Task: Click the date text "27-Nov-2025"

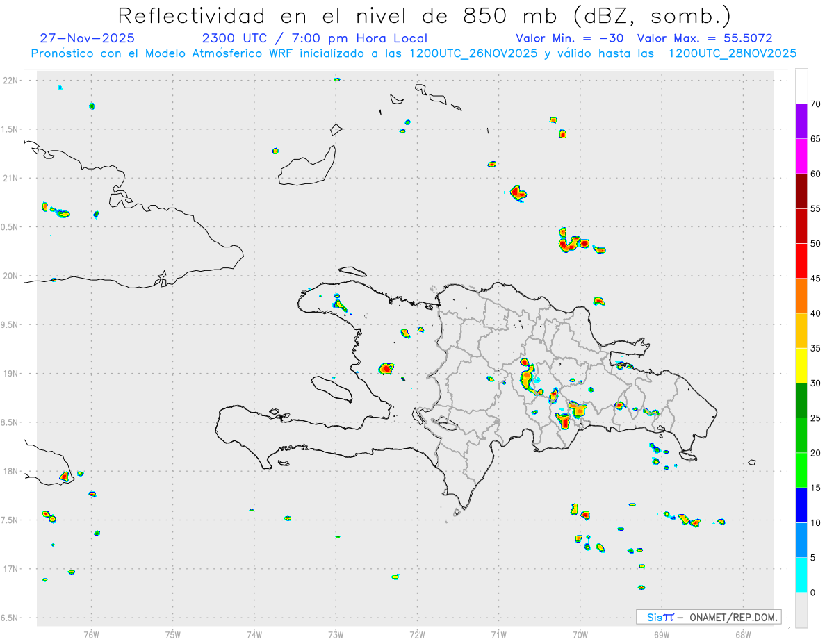Action: 87,38
